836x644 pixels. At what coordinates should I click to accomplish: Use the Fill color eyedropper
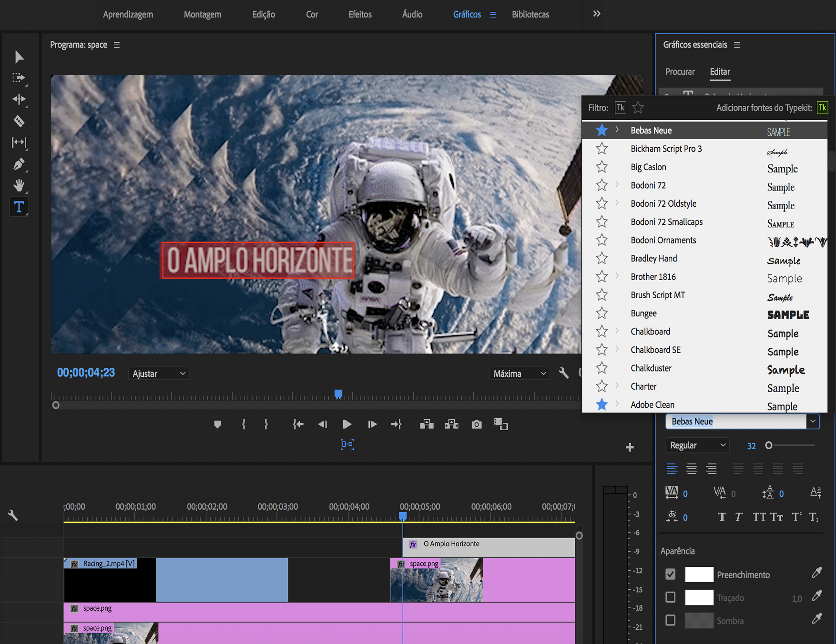816,573
